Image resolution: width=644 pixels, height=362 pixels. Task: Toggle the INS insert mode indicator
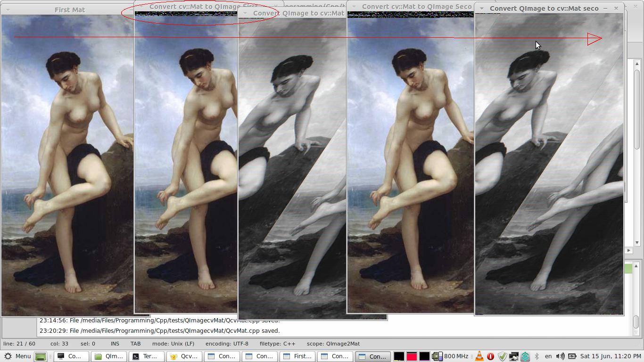115,344
